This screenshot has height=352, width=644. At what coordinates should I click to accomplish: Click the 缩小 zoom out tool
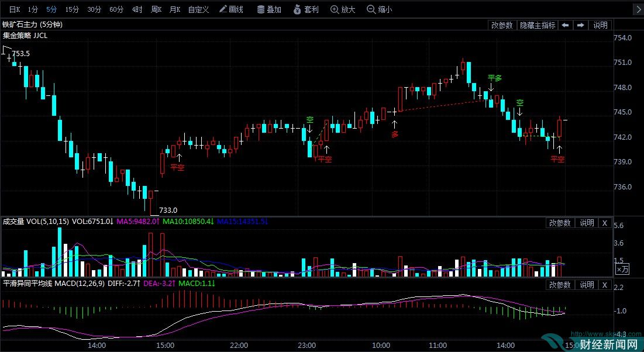380,9
